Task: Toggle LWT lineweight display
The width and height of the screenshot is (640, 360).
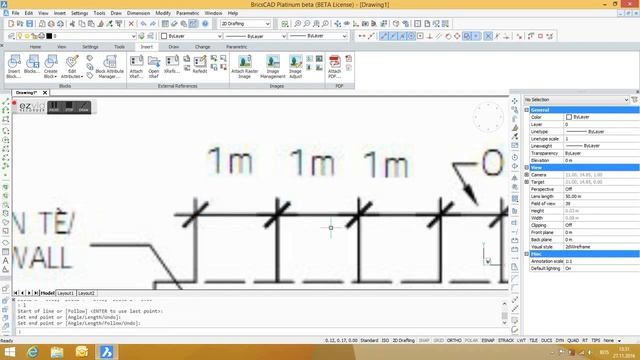Action: 521,340
